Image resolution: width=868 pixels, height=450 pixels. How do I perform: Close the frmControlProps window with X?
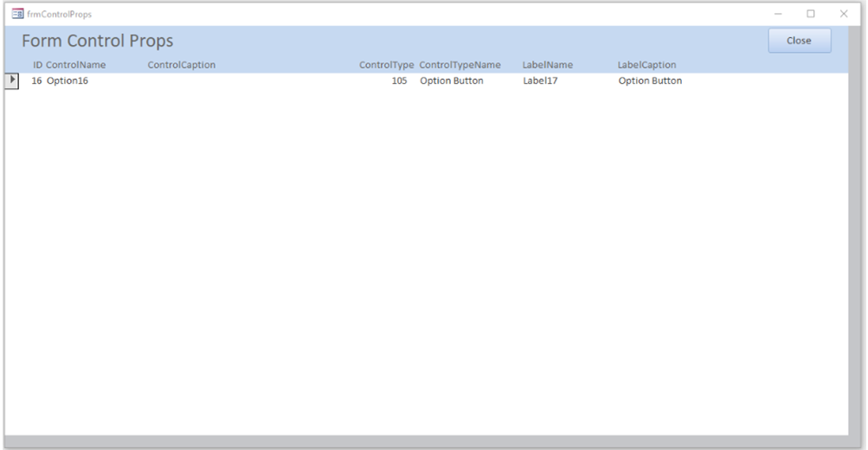tap(844, 14)
